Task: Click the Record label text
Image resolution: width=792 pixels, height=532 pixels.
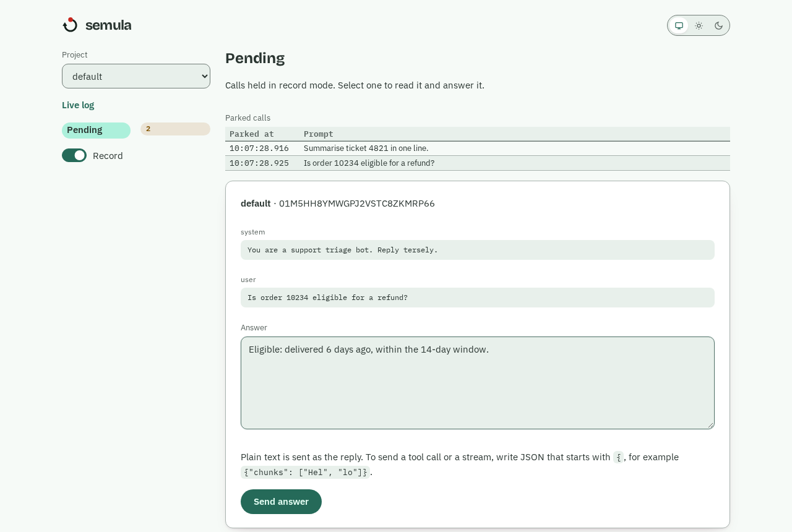Action: coord(108,156)
